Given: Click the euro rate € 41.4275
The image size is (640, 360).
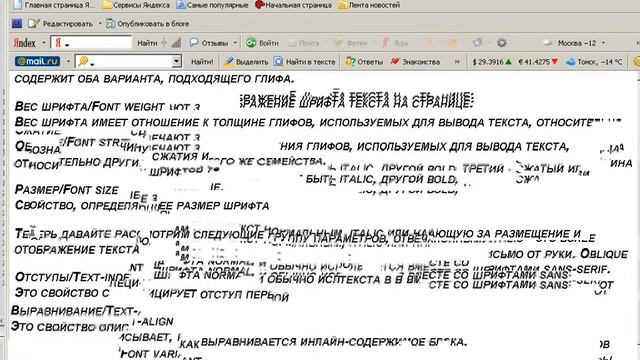Looking at the screenshot, I should (x=538, y=62).
